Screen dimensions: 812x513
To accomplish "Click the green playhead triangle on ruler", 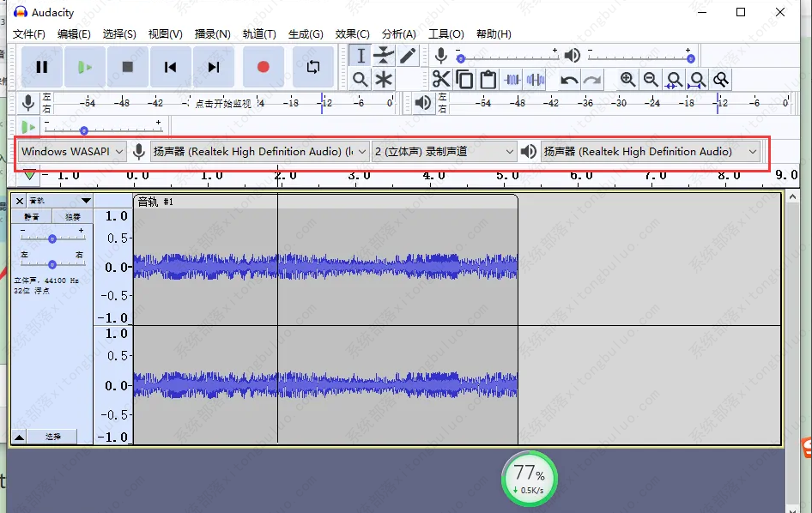I will coord(29,176).
